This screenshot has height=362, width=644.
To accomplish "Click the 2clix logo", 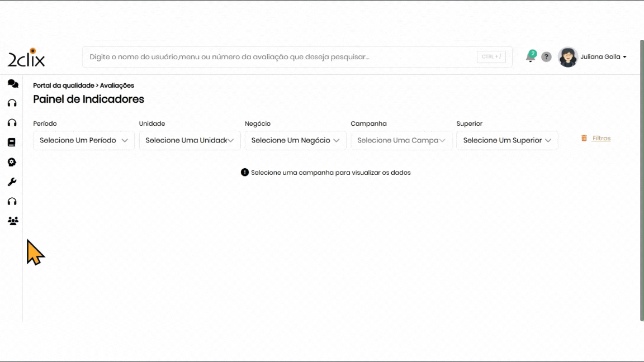I will click(26, 58).
